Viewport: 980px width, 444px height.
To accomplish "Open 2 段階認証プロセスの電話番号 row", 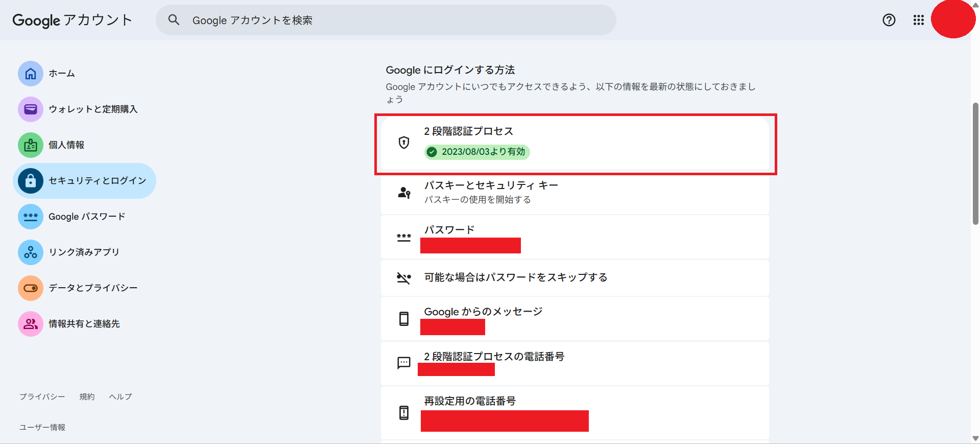I will pos(575,363).
